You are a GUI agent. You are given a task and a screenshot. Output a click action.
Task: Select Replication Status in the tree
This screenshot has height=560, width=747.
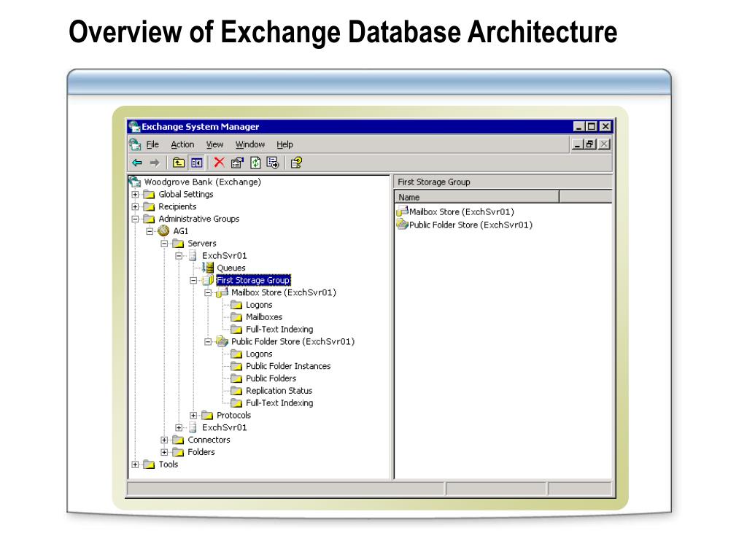[279, 391]
